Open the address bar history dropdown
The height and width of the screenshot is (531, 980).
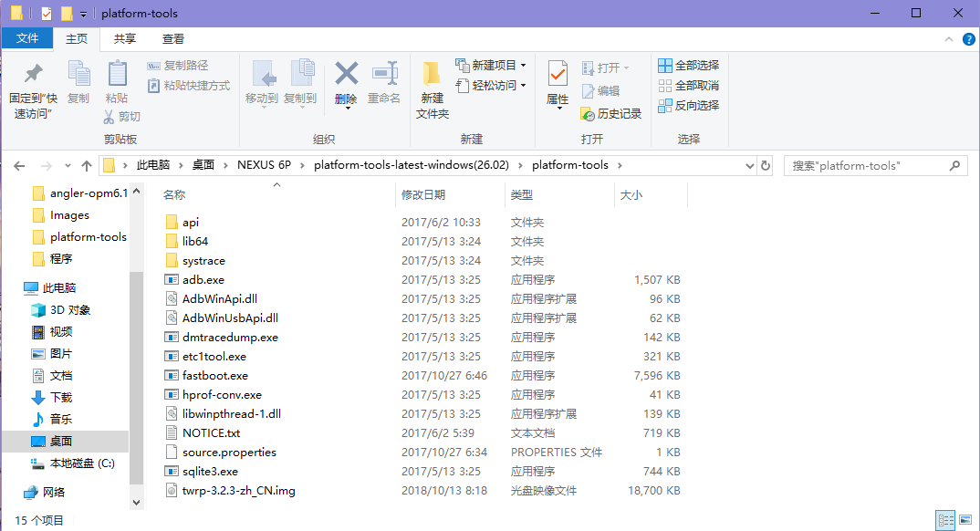click(749, 166)
